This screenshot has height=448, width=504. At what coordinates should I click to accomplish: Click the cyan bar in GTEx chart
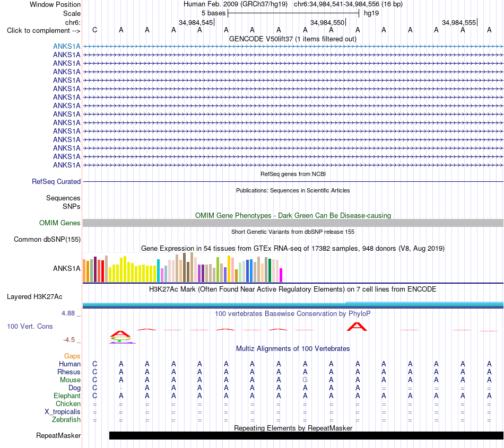click(158, 271)
